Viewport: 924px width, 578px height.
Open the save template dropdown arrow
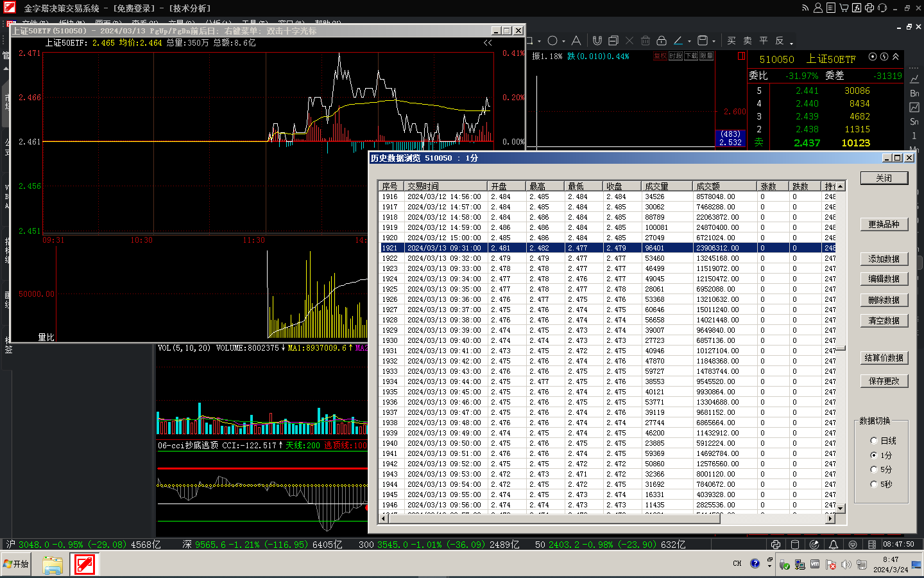pyautogui.click(x=714, y=41)
